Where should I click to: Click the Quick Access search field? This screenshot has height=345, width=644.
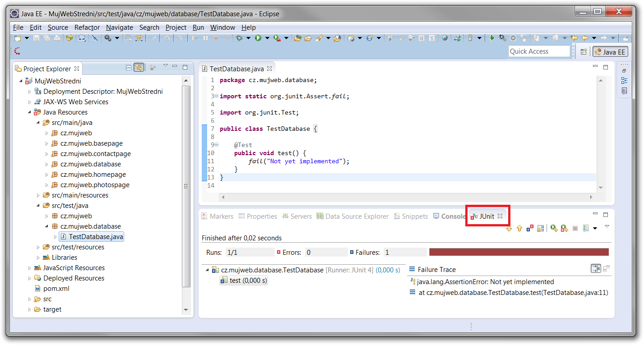tap(539, 51)
